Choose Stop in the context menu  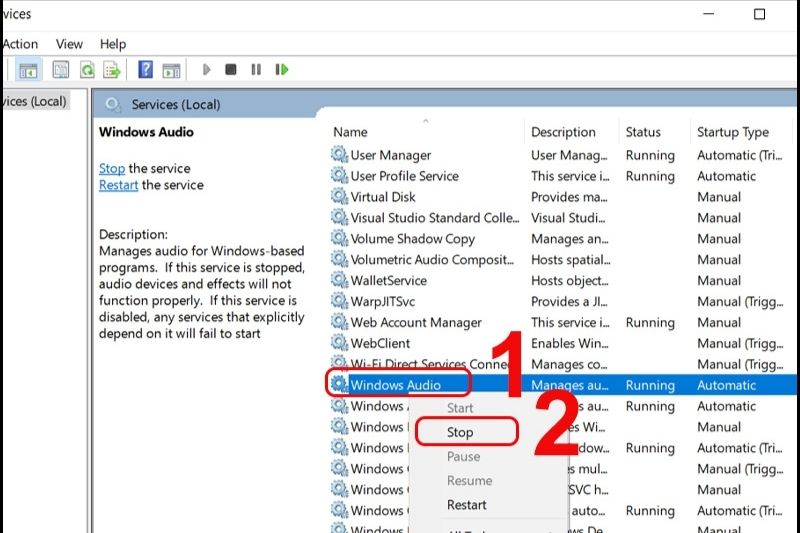tap(460, 432)
